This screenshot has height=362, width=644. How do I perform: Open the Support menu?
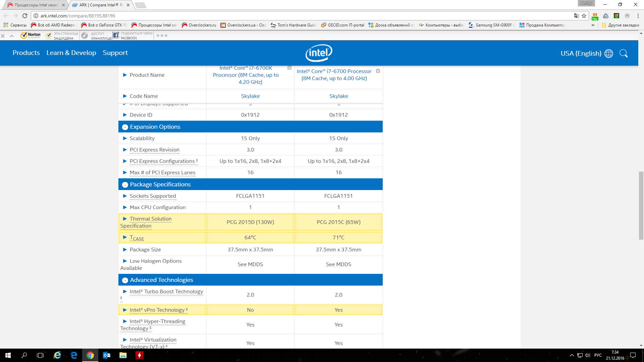click(x=115, y=53)
